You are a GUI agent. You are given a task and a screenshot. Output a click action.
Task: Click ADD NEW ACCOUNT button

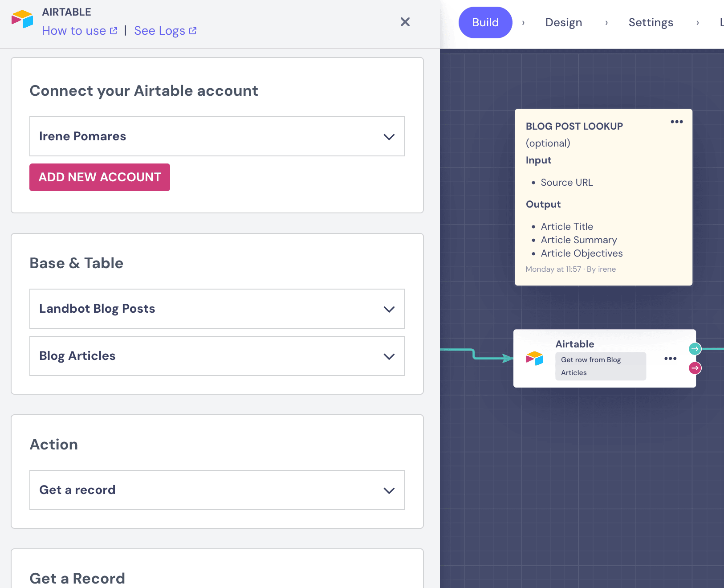click(100, 177)
